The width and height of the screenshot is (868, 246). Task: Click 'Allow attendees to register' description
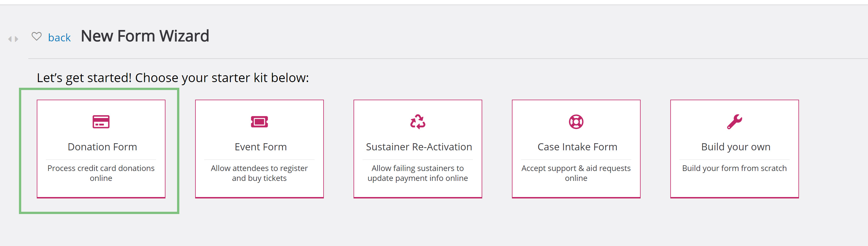(259, 173)
